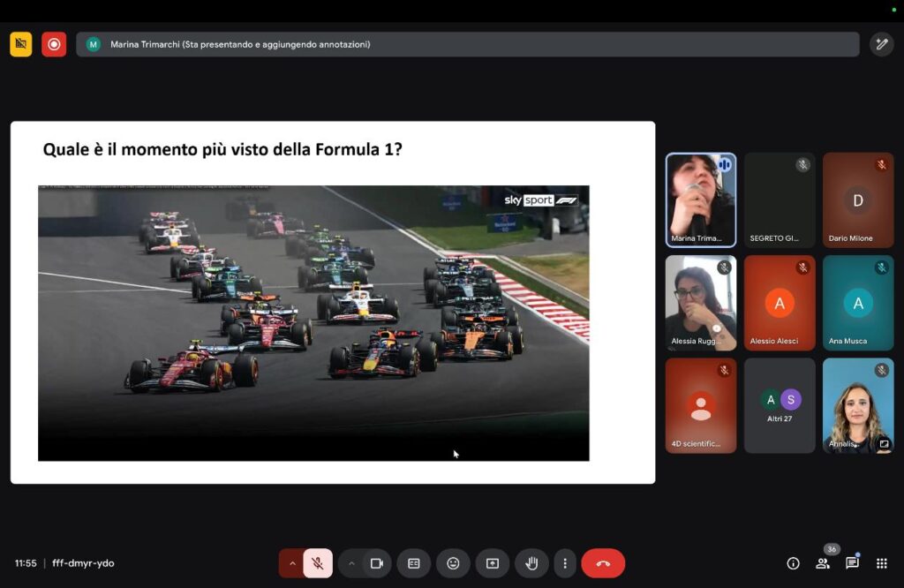Screen dimensions: 904x588
Task: Click the speaking indicator on Marina's tile
Action: point(724,165)
